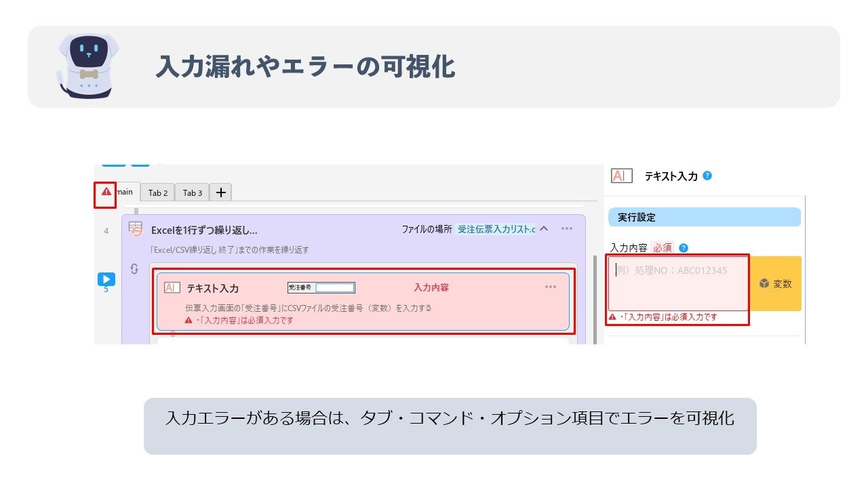Image resolution: width=868 pixels, height=488 pixels.
Task: Open Tab 3
Action: pyautogui.click(x=193, y=192)
